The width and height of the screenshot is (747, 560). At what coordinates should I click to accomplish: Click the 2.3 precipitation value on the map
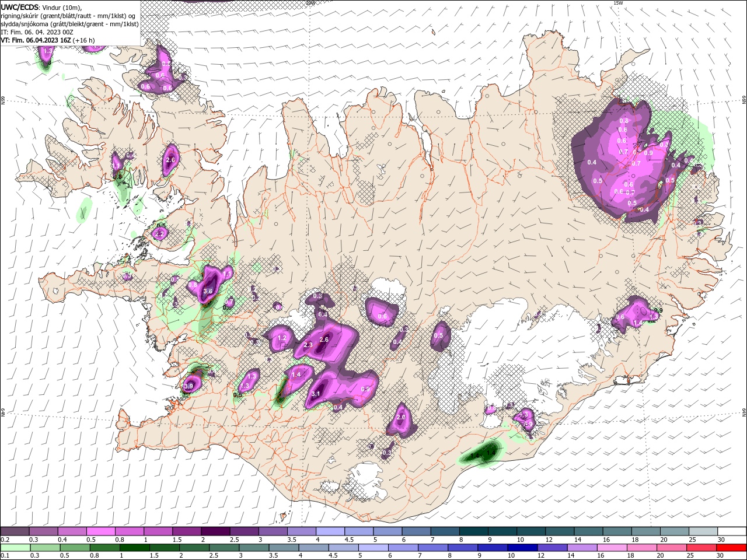pyautogui.click(x=308, y=345)
